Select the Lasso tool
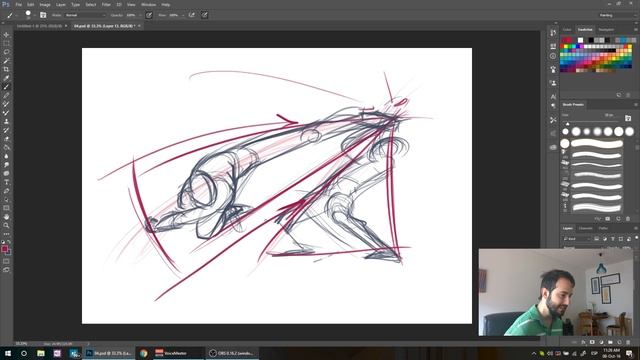This screenshot has width=640, height=360. (6, 52)
